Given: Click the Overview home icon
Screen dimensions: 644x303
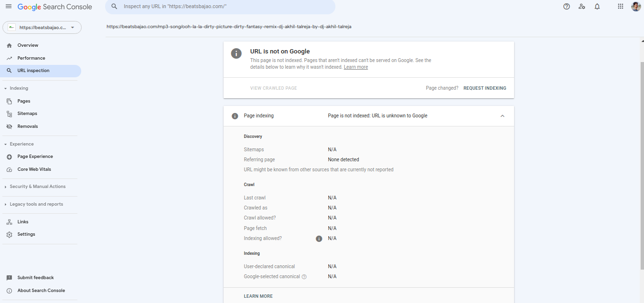Looking at the screenshot, I should point(9,45).
